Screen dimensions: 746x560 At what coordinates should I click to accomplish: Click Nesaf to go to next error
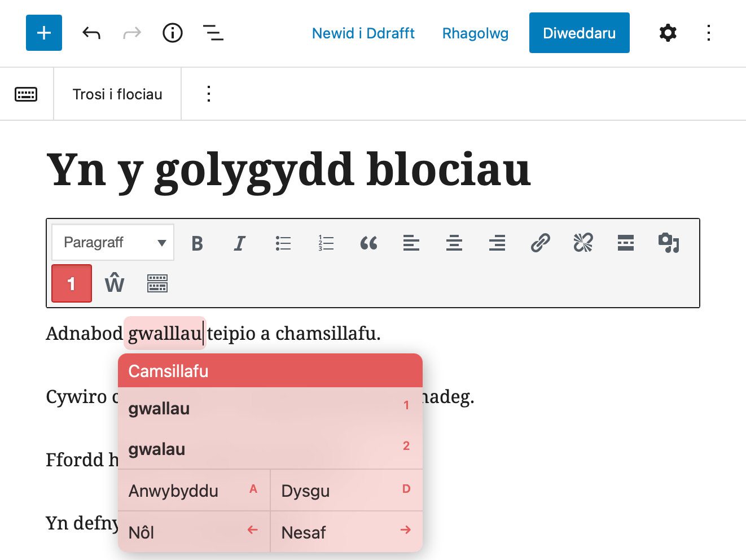click(346, 532)
